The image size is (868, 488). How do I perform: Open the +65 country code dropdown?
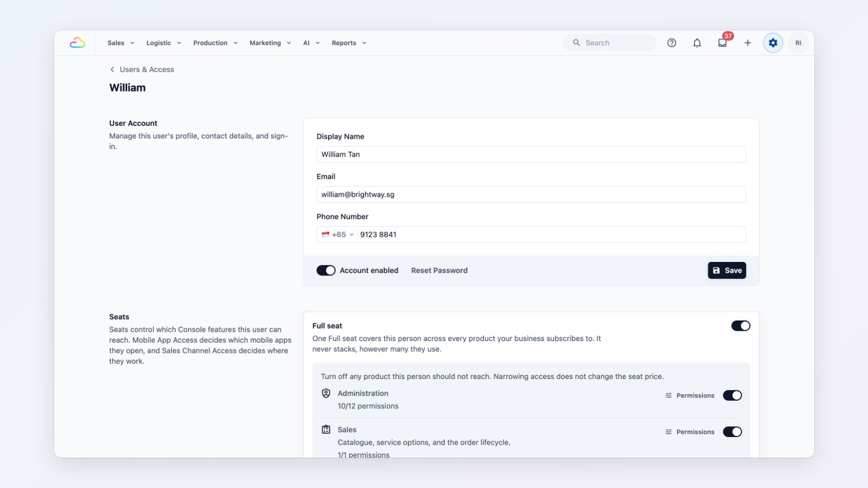click(337, 235)
